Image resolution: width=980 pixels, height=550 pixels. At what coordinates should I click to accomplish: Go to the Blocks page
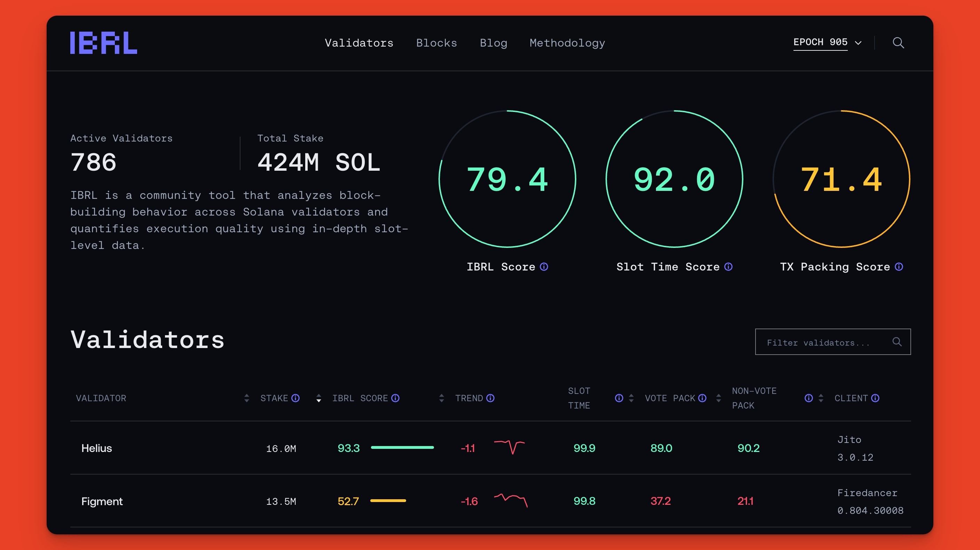click(436, 43)
